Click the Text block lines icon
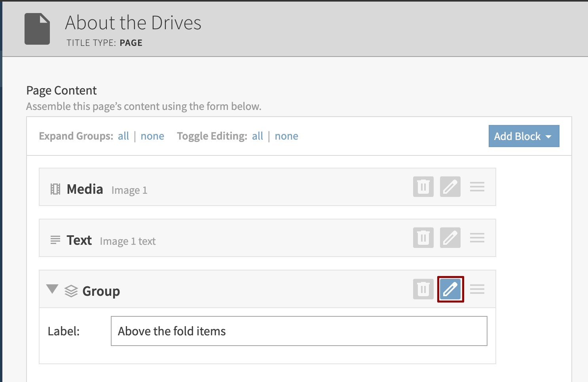This screenshot has height=382, width=588. pyautogui.click(x=55, y=240)
